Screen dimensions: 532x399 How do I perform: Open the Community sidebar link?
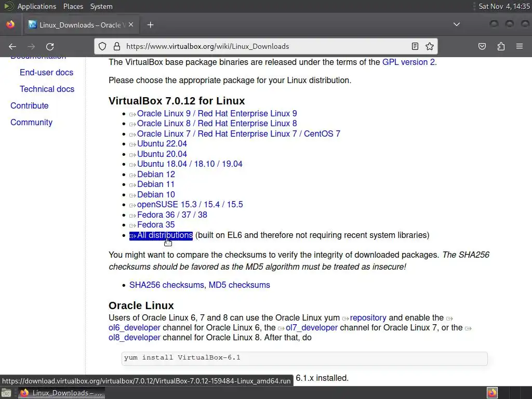[x=31, y=123]
